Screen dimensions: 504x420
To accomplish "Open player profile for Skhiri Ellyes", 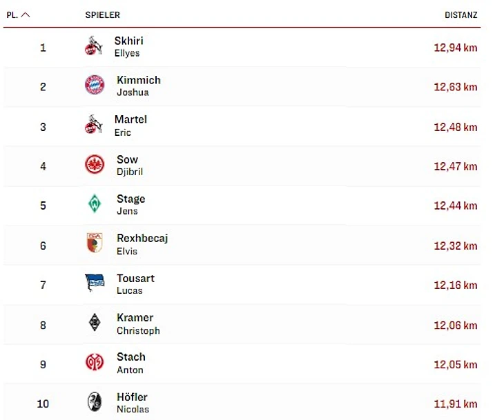I will pos(128,46).
